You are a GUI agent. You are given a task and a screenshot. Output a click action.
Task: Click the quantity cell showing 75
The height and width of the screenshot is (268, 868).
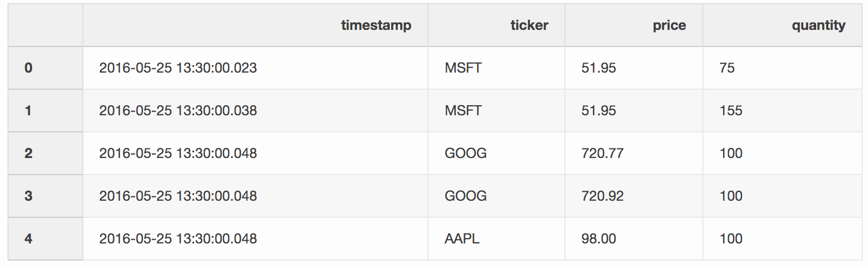click(727, 68)
